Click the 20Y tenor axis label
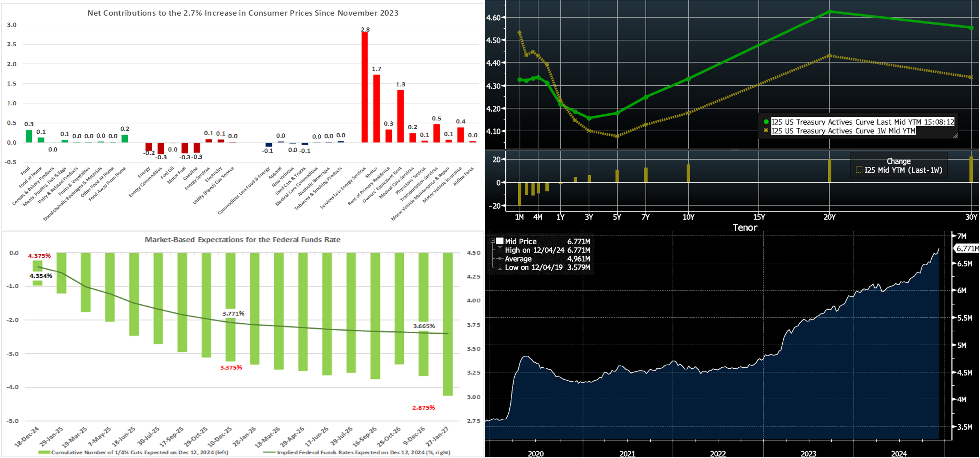 [829, 217]
